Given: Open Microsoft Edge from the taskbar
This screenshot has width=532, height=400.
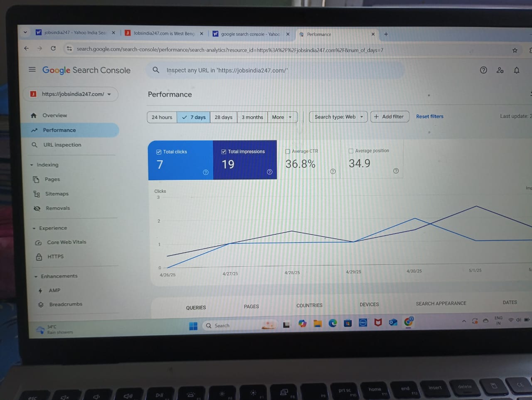Looking at the screenshot, I should [x=332, y=323].
